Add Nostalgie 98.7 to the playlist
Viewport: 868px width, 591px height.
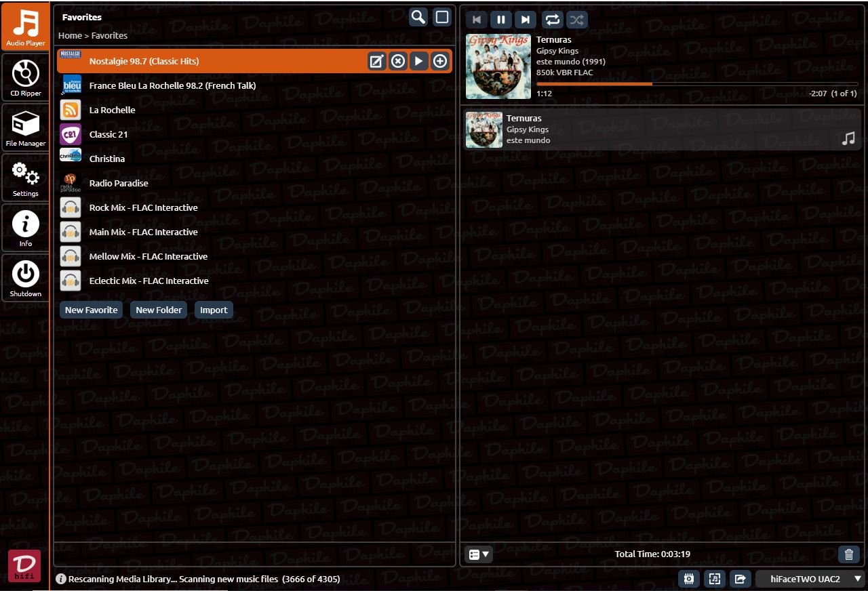pos(440,61)
